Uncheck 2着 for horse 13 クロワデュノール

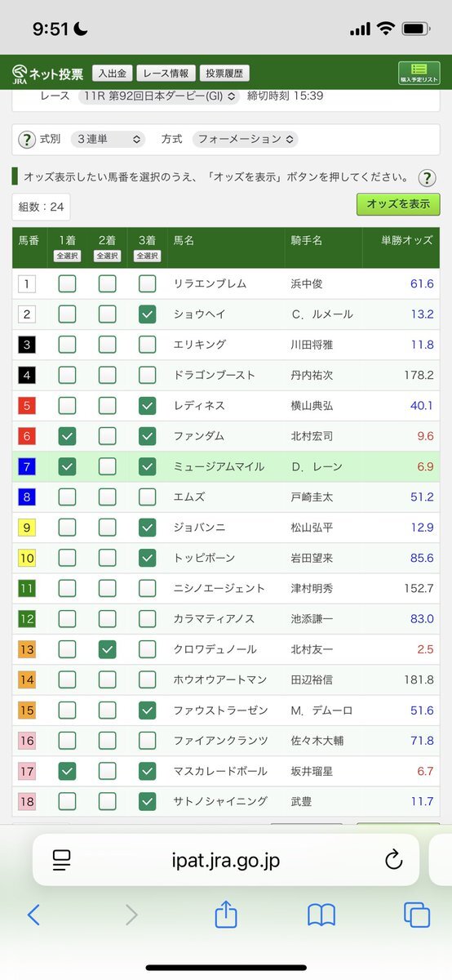(107, 649)
